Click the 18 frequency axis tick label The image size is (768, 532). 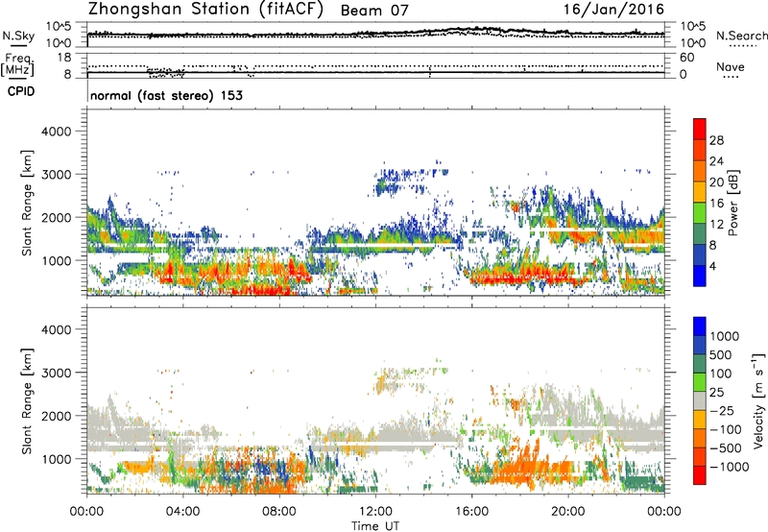pos(64,58)
